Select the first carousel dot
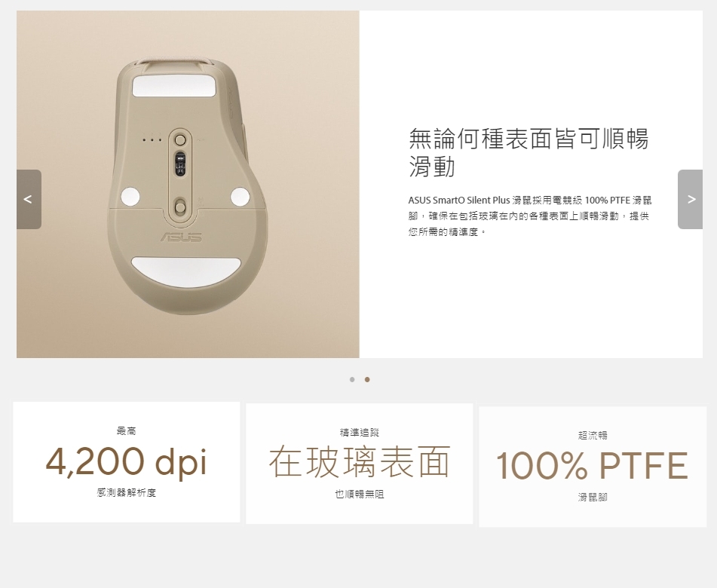717x588 pixels. 352,379
